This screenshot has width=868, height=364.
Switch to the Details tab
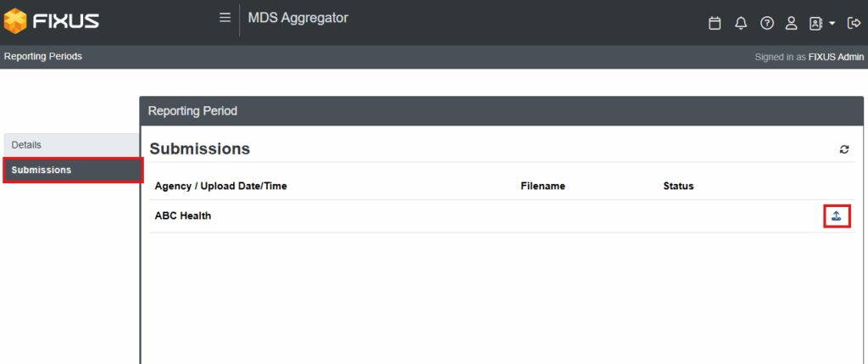click(71, 145)
